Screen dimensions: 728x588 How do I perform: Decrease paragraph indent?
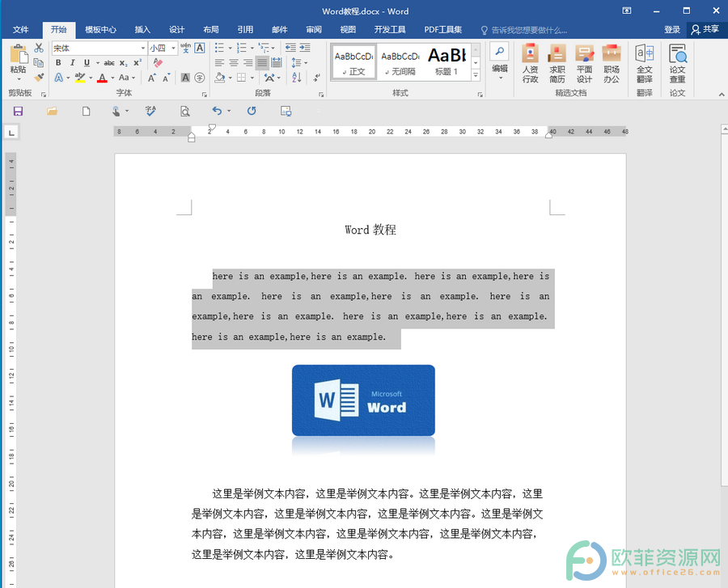[x=290, y=48]
